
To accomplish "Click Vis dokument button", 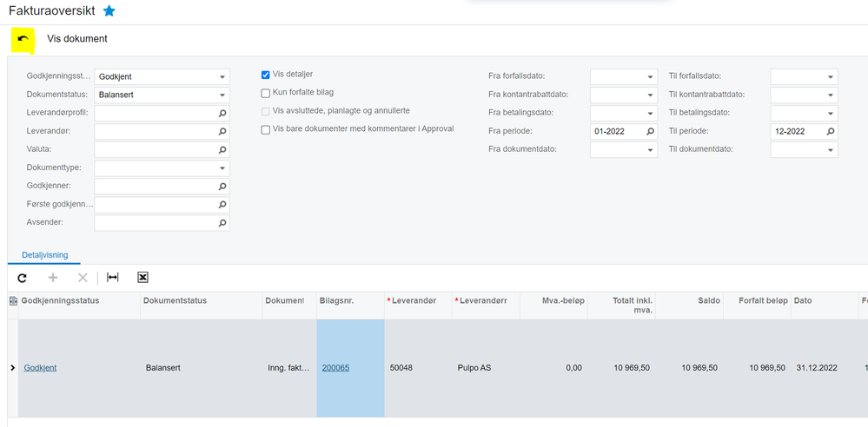I will coord(77,39).
